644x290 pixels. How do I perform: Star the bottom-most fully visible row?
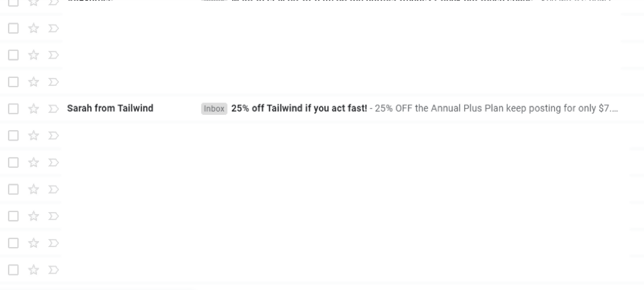33,270
